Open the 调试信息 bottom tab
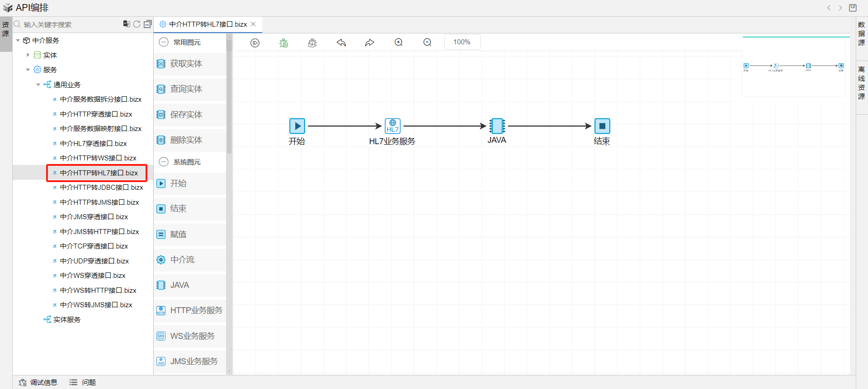Screen dimensions: 868x389 [x=38, y=382]
